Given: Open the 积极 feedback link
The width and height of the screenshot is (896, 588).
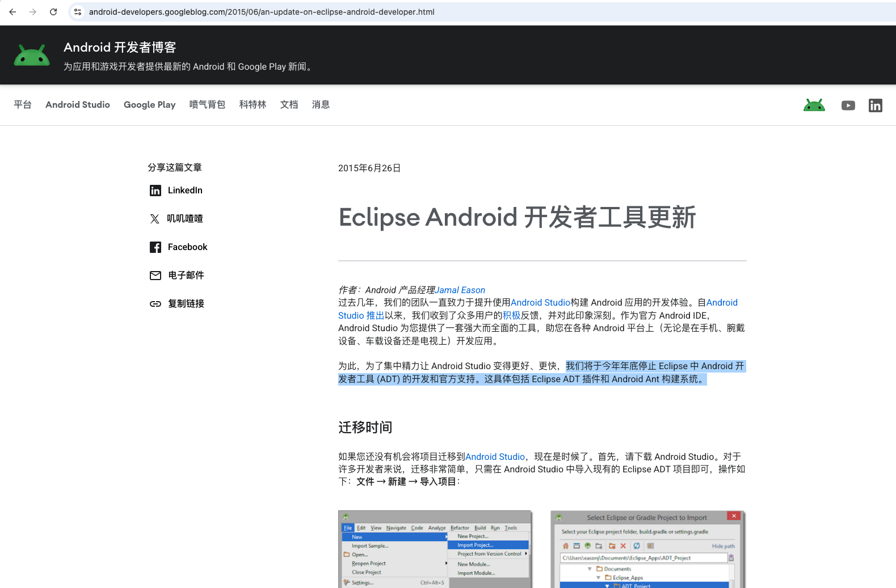Looking at the screenshot, I should 511,316.
